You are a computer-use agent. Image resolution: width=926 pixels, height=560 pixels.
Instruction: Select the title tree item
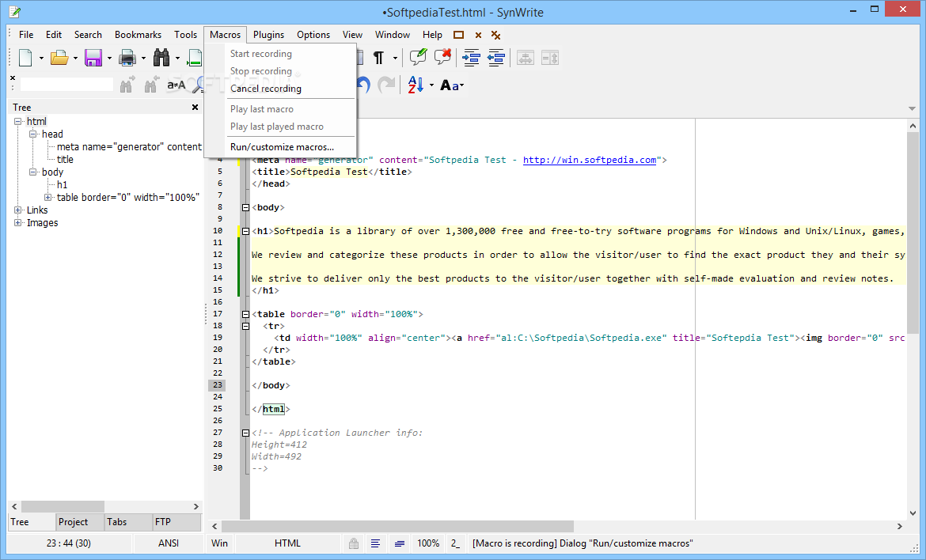65,159
